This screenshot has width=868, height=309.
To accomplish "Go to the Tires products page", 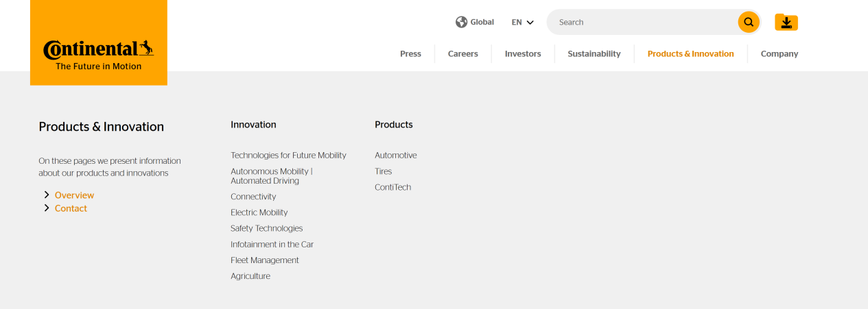I will (384, 171).
